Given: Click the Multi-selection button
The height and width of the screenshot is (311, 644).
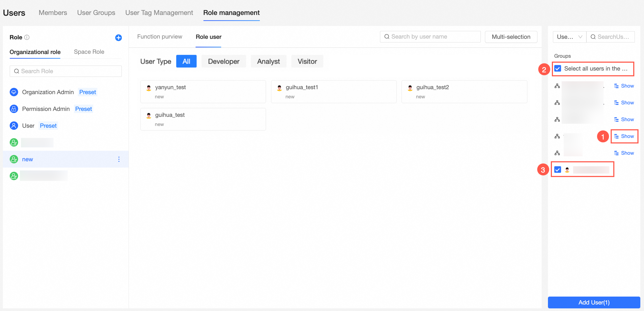Looking at the screenshot, I should point(511,37).
